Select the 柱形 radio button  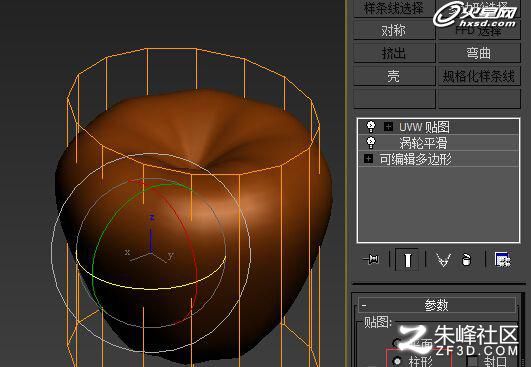(x=397, y=361)
